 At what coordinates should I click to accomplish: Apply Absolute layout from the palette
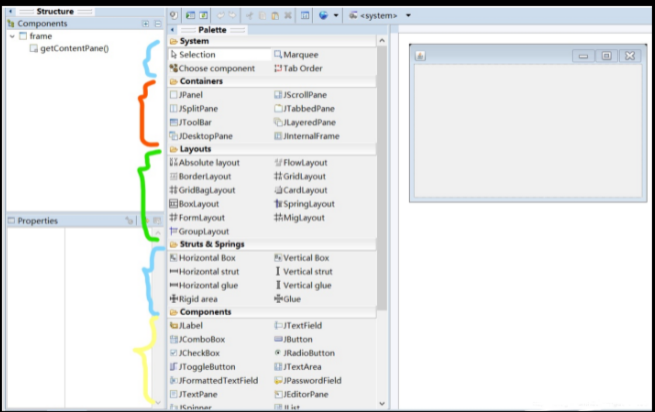click(205, 163)
